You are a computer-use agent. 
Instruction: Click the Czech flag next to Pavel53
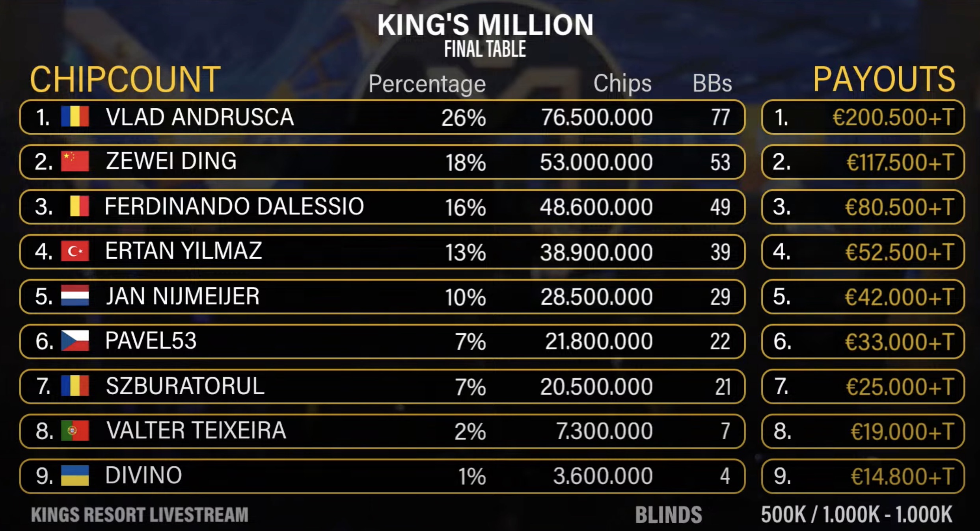coord(75,341)
